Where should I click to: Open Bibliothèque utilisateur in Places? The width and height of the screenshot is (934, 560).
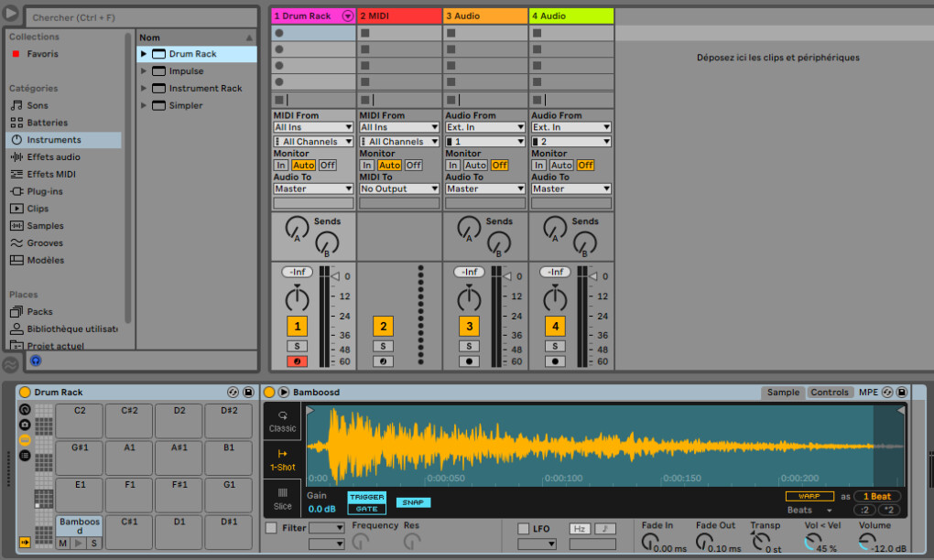click(x=71, y=329)
